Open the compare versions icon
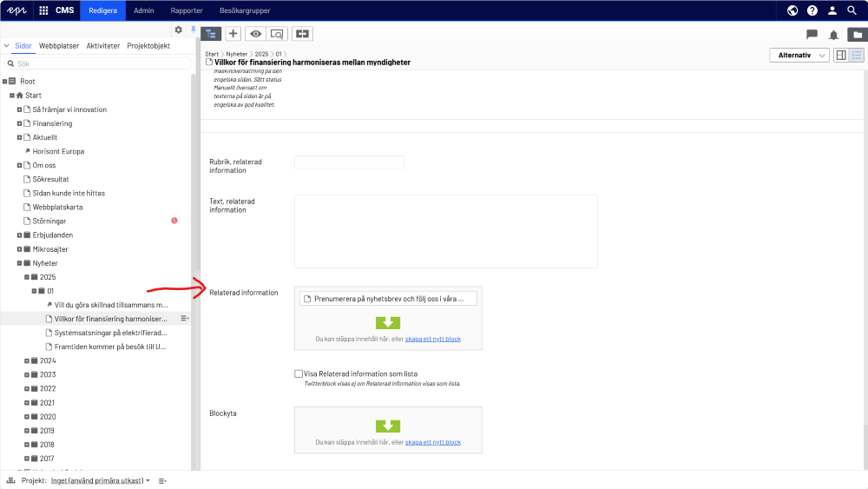 click(302, 34)
